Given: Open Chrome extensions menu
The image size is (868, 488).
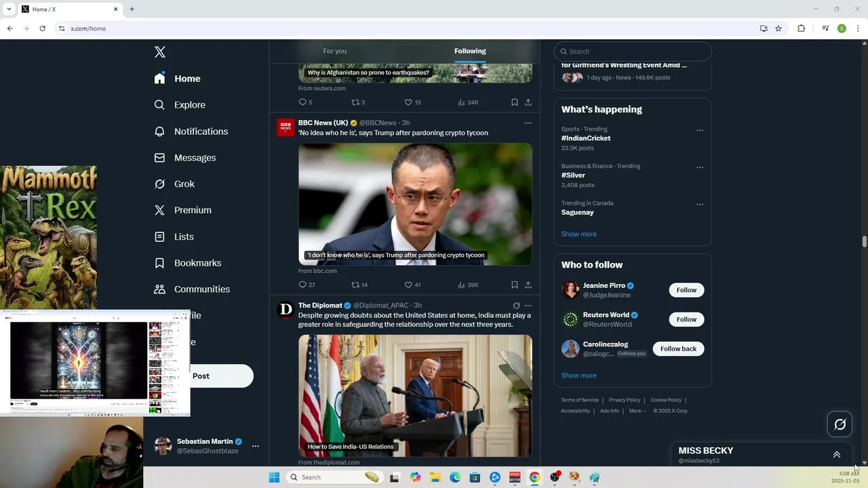Looking at the screenshot, I should coord(801,28).
